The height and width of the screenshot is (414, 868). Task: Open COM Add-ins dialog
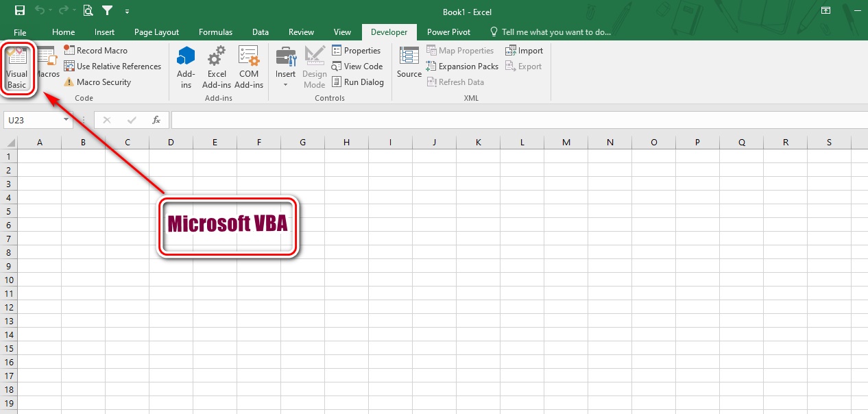pos(249,68)
